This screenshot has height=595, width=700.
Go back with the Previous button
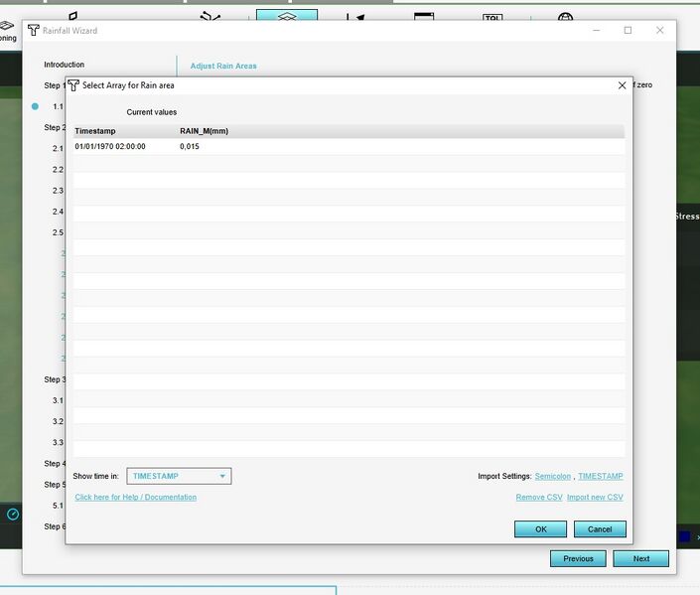[578, 558]
